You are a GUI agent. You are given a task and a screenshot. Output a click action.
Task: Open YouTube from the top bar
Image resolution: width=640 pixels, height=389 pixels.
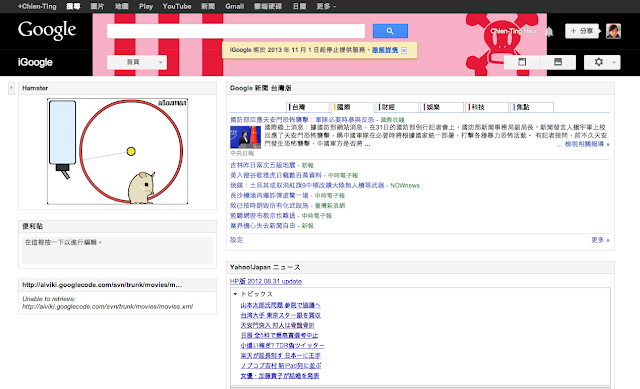[x=177, y=6]
